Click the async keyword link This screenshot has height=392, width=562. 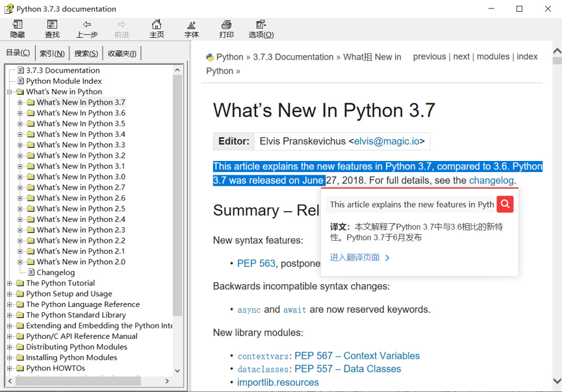249,310
